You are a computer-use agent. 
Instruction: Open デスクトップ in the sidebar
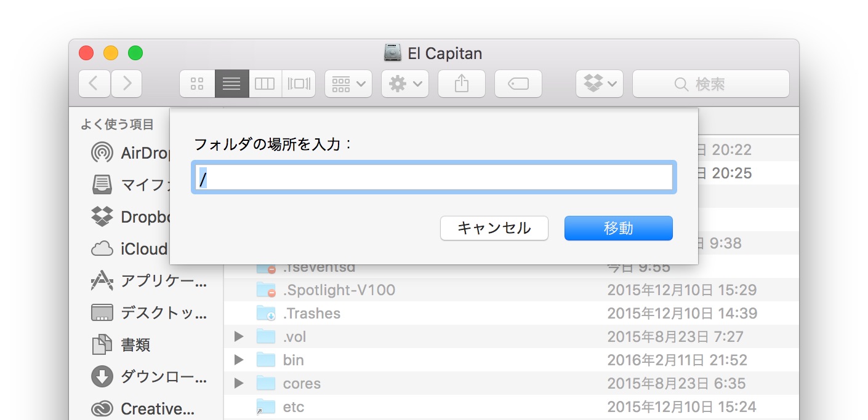pyautogui.click(x=149, y=313)
